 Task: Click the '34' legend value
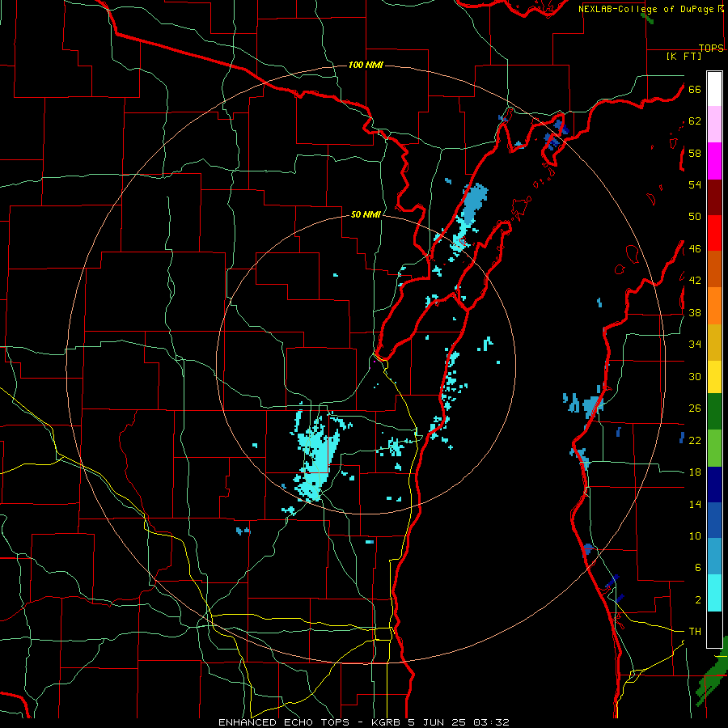click(x=695, y=345)
